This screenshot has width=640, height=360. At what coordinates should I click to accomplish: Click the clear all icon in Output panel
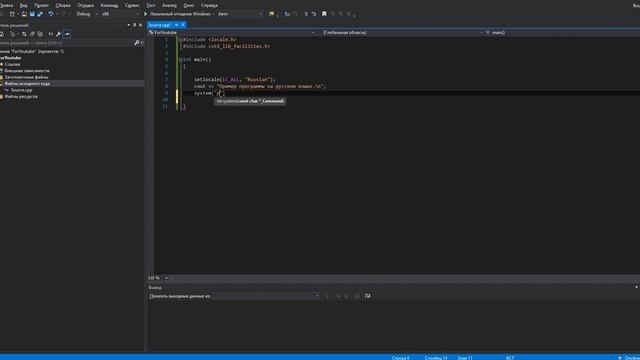coord(357,296)
